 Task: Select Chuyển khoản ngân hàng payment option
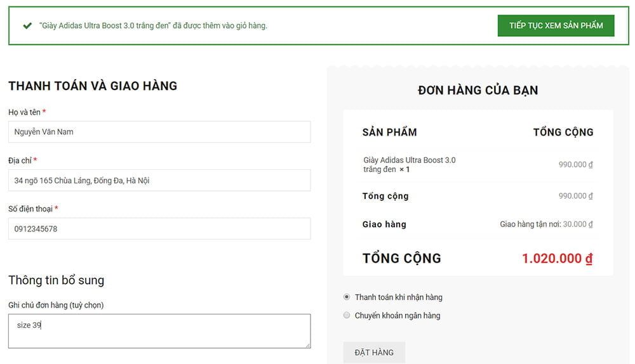tap(347, 315)
